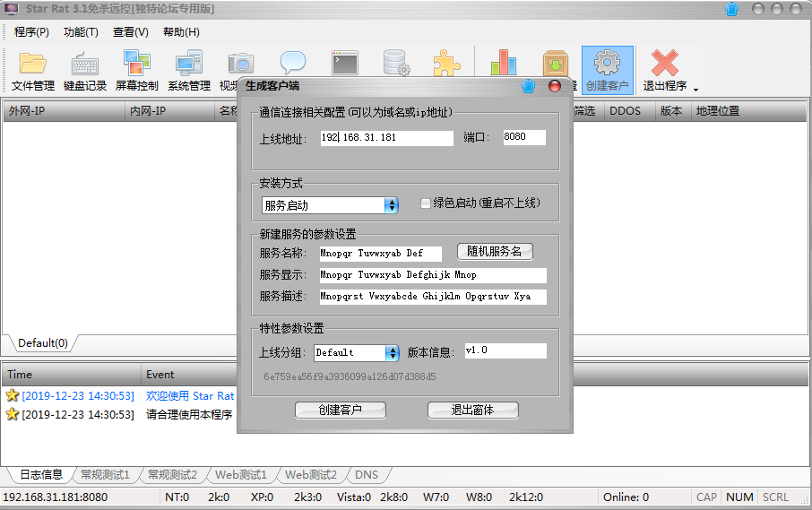Click the Time column header in log
The image size is (812, 510).
point(71,375)
